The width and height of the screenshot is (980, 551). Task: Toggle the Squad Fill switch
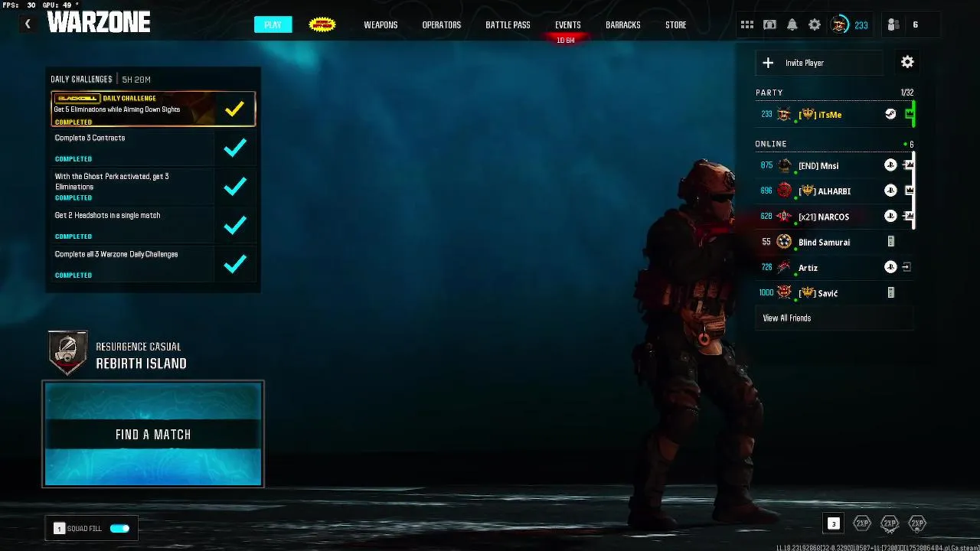click(119, 528)
